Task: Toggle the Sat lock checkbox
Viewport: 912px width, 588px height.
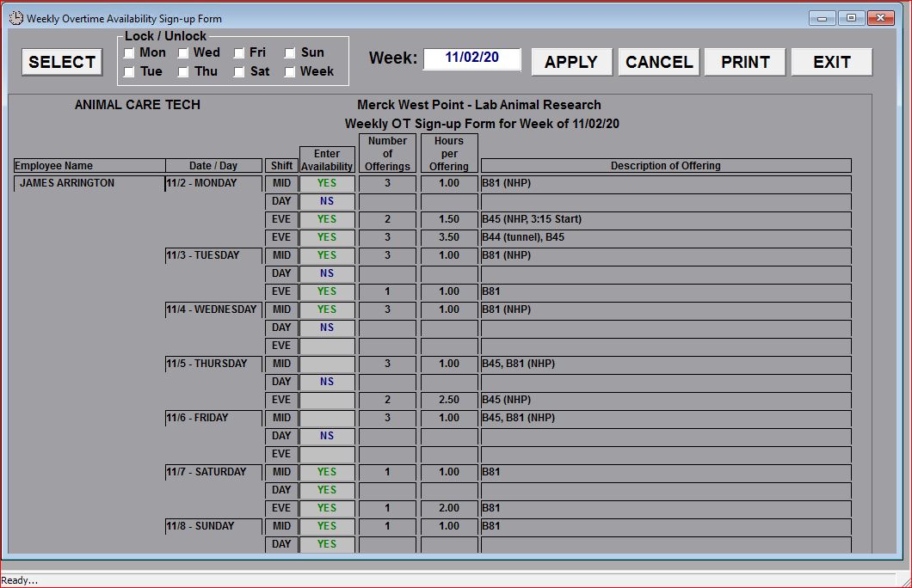Action: pyautogui.click(x=238, y=72)
